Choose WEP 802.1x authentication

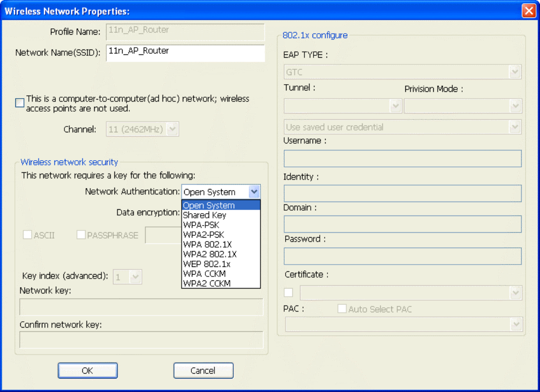click(207, 264)
